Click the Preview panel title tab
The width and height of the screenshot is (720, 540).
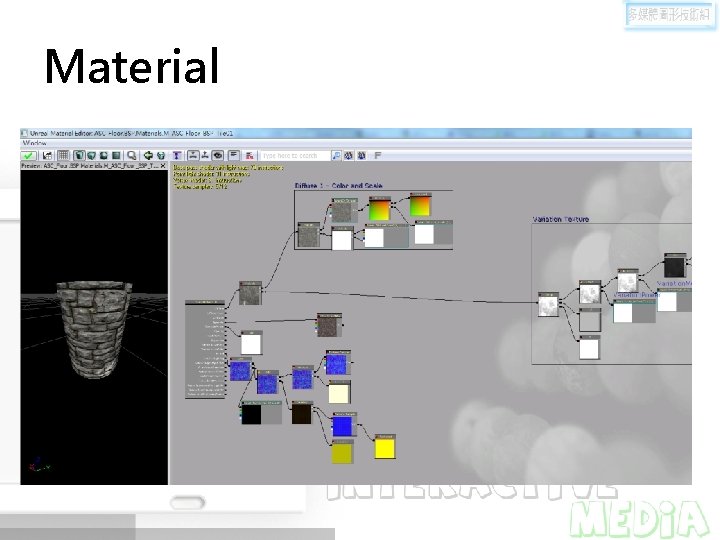pos(90,165)
